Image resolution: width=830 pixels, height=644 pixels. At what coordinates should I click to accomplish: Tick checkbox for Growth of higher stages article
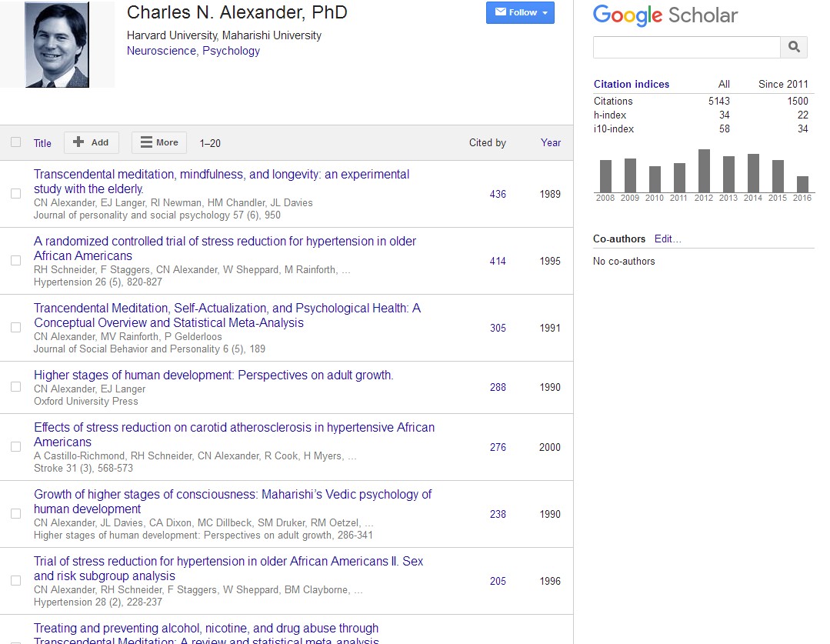click(16, 514)
